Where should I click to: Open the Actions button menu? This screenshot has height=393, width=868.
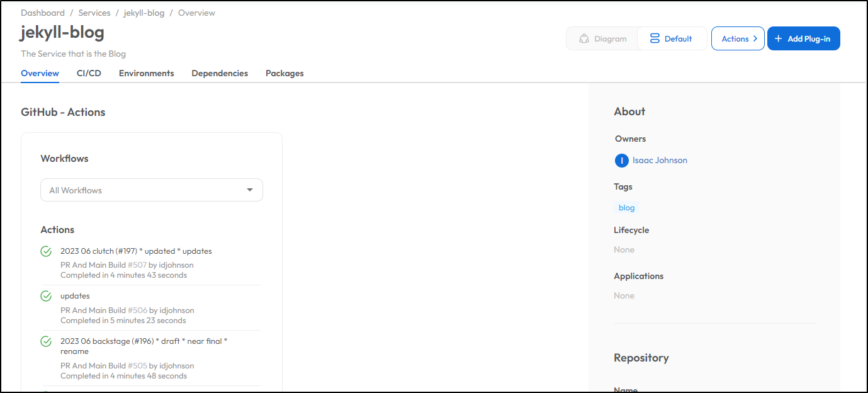coord(738,38)
